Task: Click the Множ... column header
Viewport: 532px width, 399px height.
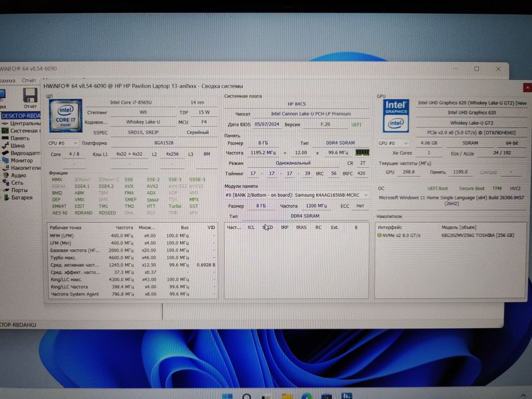Action: point(147,227)
